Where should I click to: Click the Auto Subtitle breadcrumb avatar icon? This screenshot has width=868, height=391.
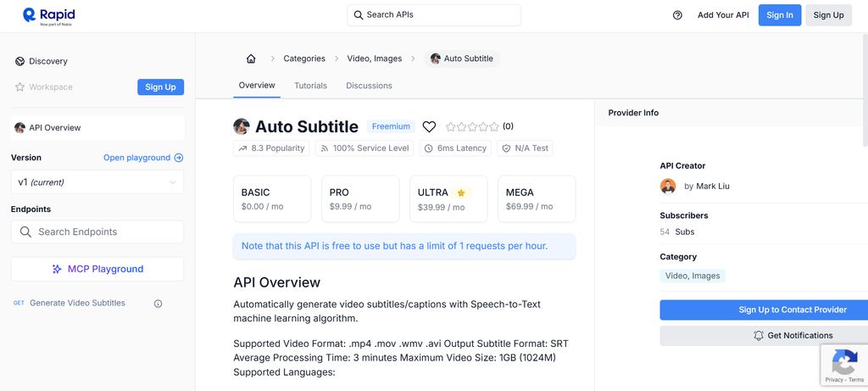click(x=436, y=59)
